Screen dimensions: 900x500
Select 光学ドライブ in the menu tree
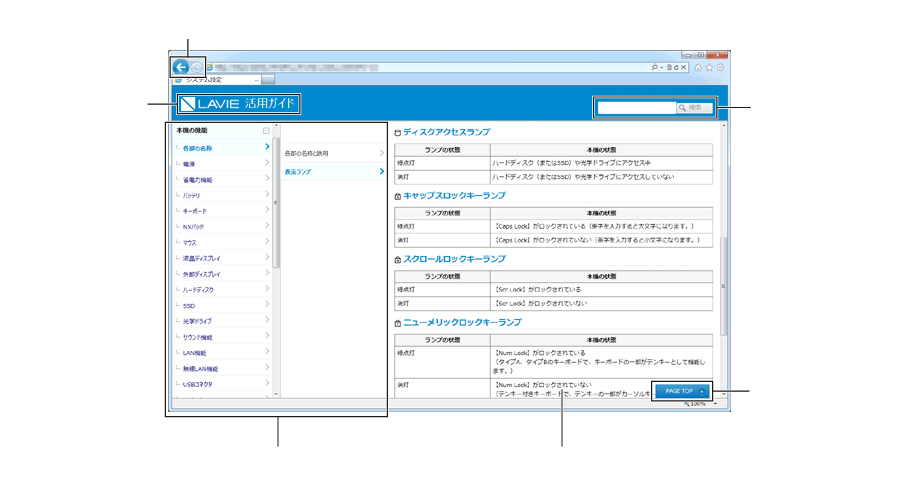point(197,321)
